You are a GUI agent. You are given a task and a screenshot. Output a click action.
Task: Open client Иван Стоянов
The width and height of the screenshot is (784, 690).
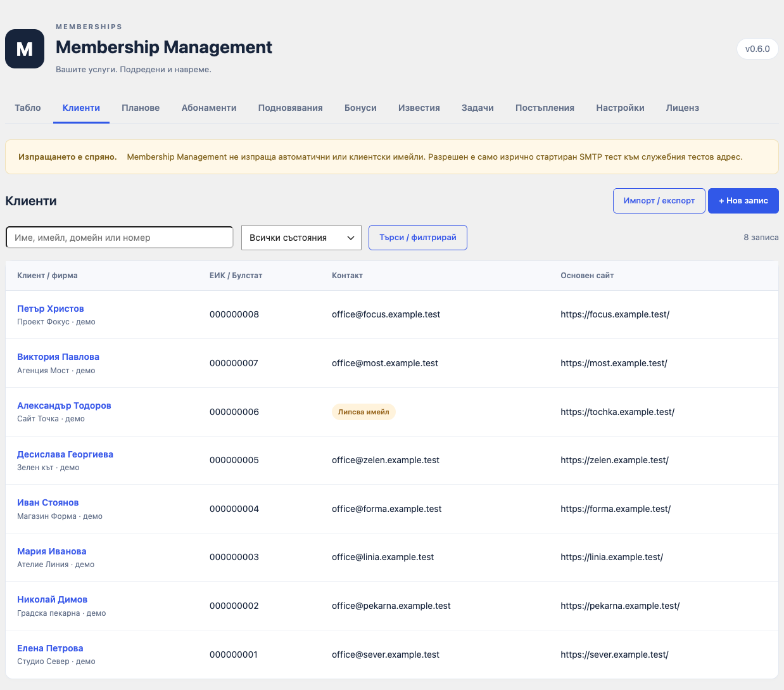click(x=48, y=502)
